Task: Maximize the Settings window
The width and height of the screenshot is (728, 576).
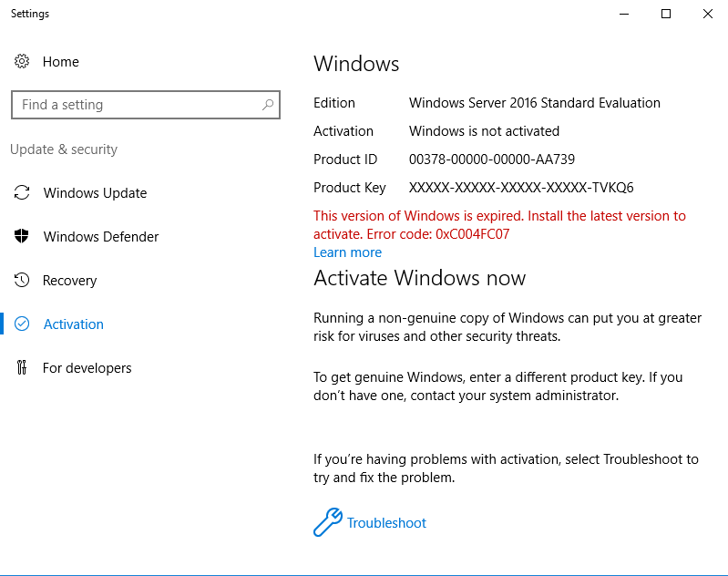Action: [666, 14]
